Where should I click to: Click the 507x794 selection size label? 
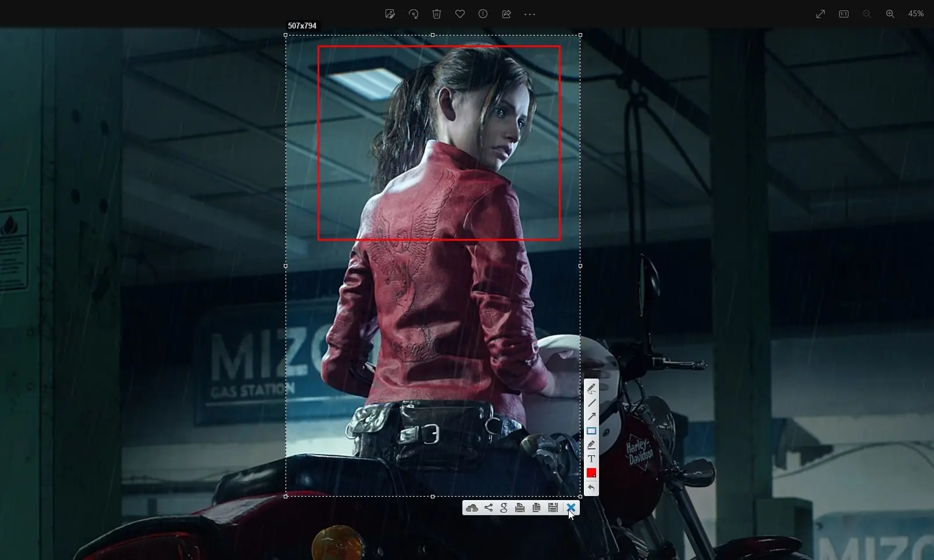click(302, 26)
